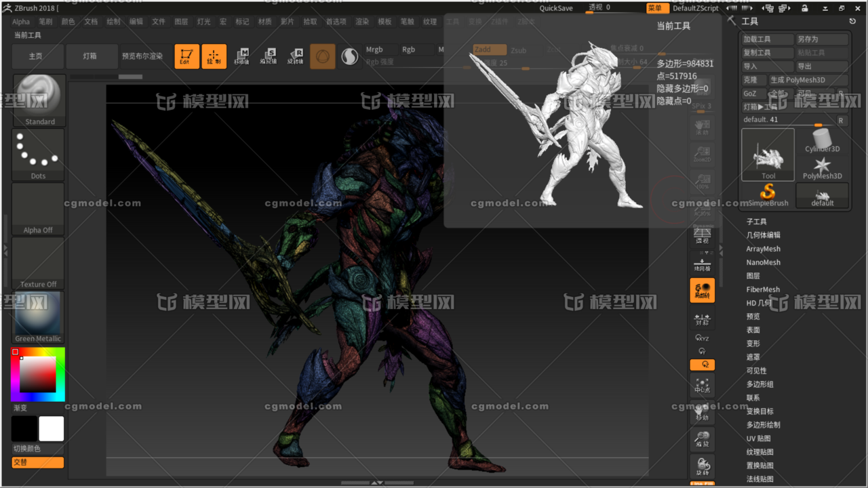
Task: Expand the NanoMesh section
Action: [x=764, y=262]
